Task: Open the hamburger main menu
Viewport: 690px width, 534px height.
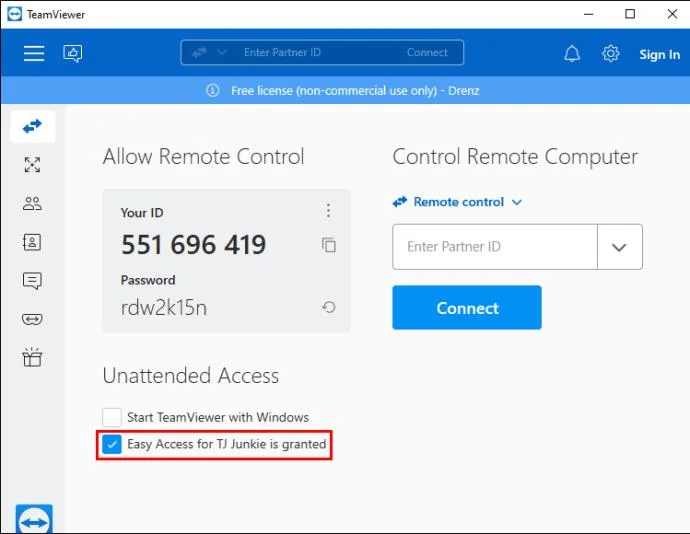Action: tap(34, 53)
